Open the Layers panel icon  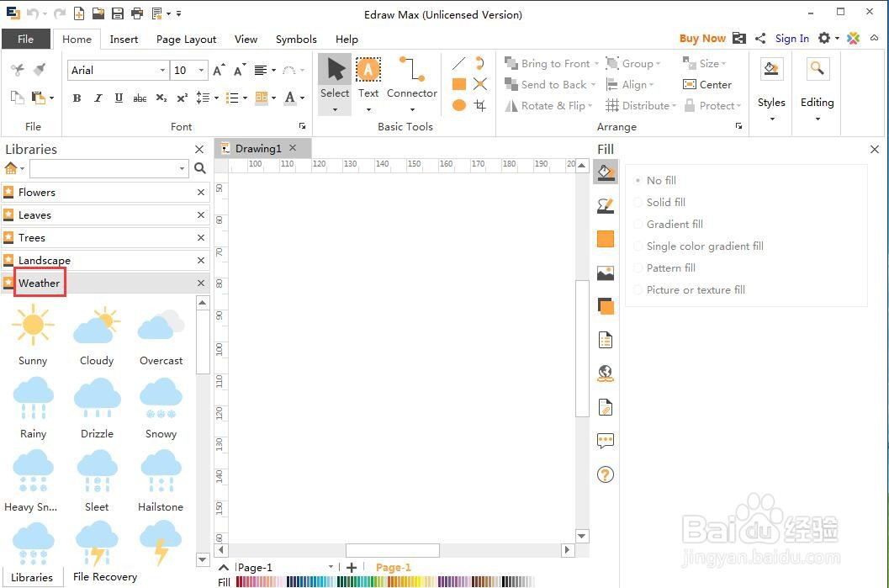coord(606,306)
